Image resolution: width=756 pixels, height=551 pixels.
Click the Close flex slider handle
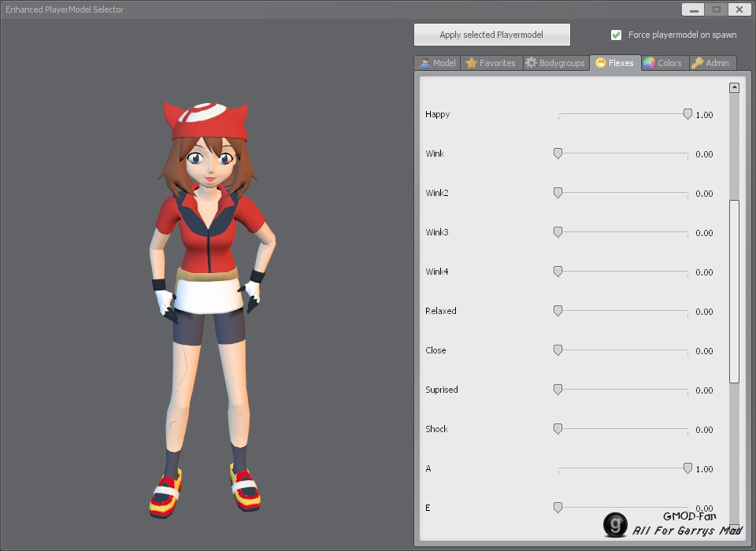pos(558,350)
